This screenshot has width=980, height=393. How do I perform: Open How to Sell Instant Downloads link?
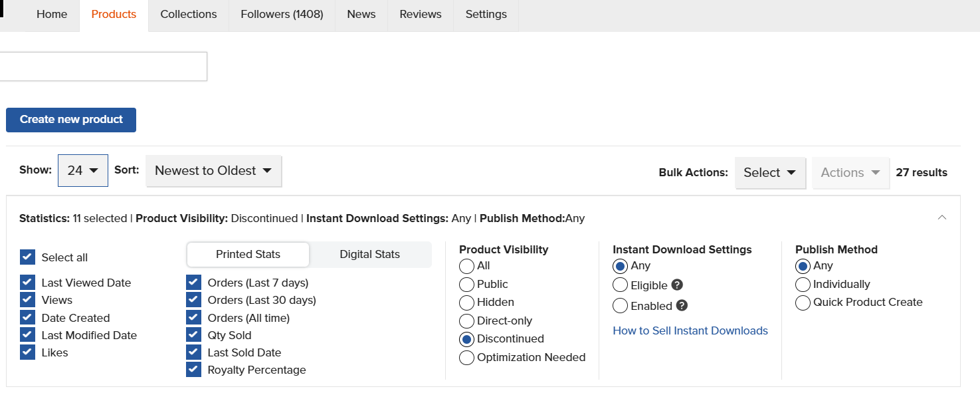(690, 331)
